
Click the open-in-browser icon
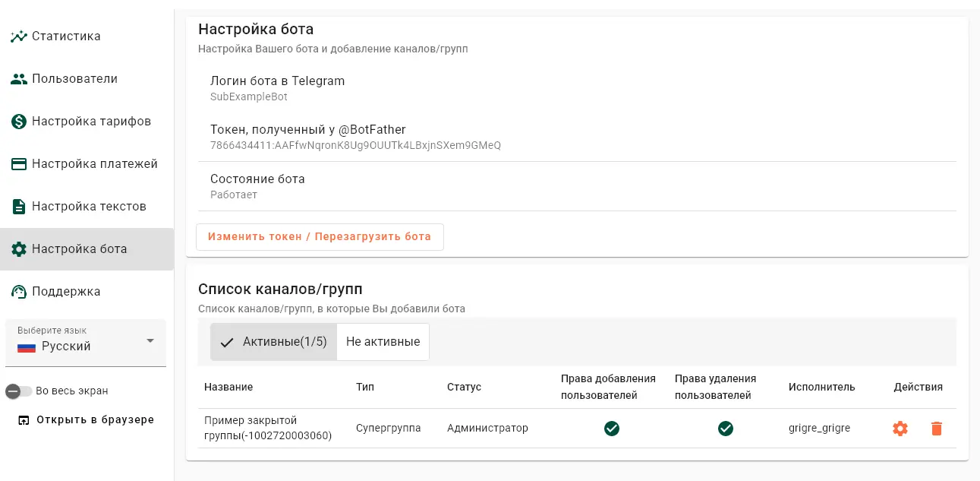(x=24, y=420)
